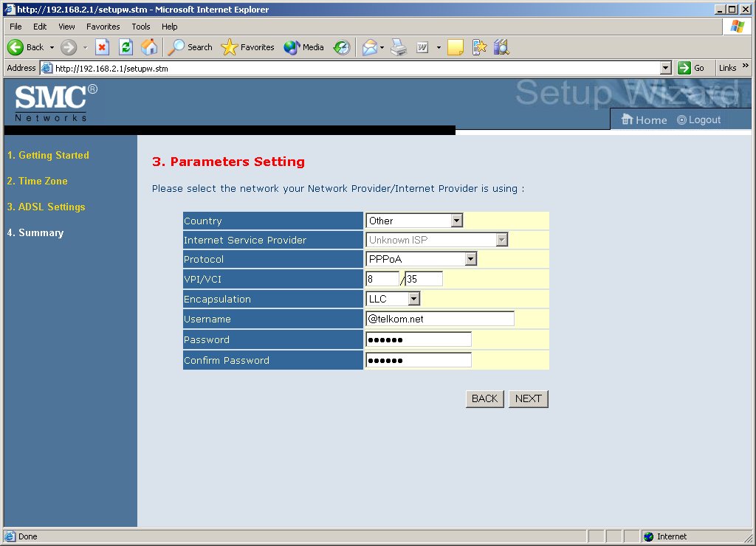Open the Favorites menu in menu bar
Screen dimensions: 756x546
coord(103,27)
